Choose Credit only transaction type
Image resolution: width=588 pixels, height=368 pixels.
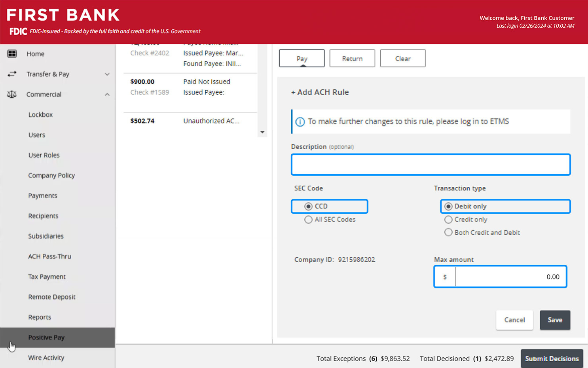point(448,220)
